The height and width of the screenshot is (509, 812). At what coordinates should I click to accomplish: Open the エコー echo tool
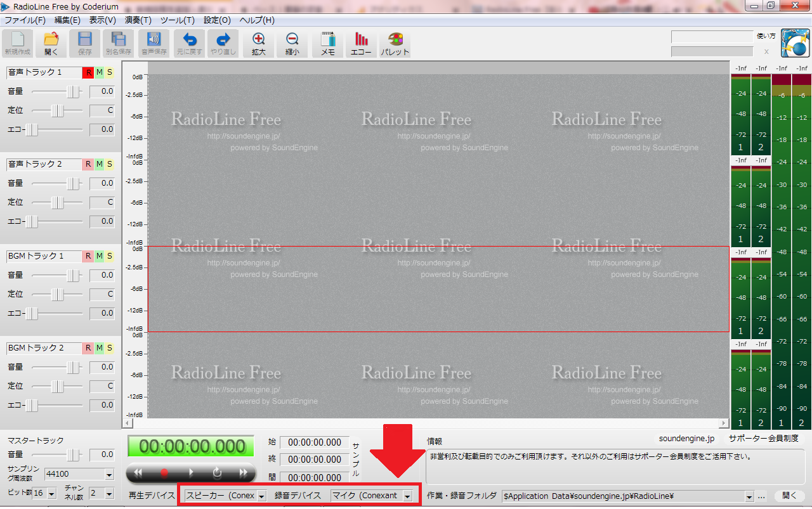tap(361, 43)
